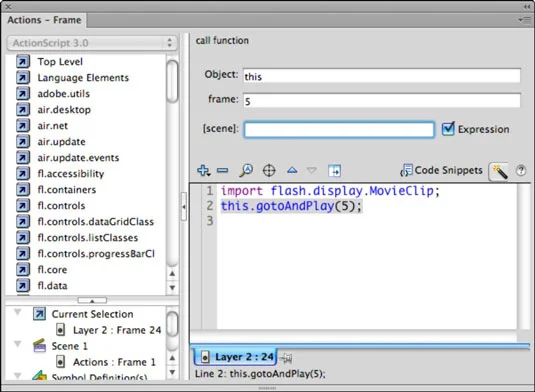Close the Actions panel
This screenshot has height=392, width=535.
[x=8, y=6]
